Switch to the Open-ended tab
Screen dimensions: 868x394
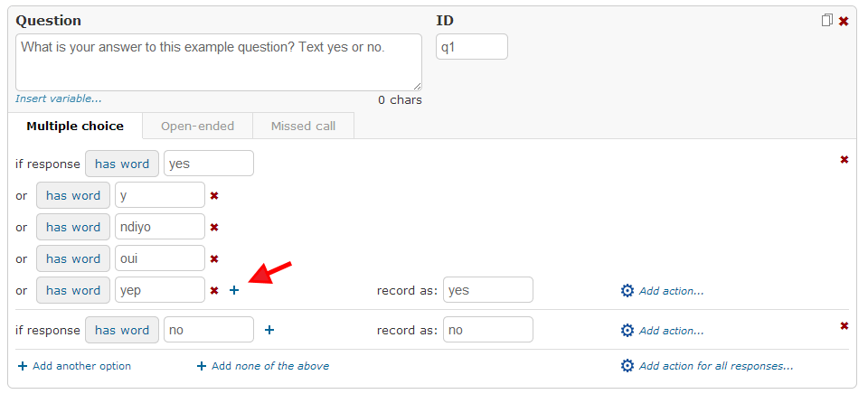[198, 126]
